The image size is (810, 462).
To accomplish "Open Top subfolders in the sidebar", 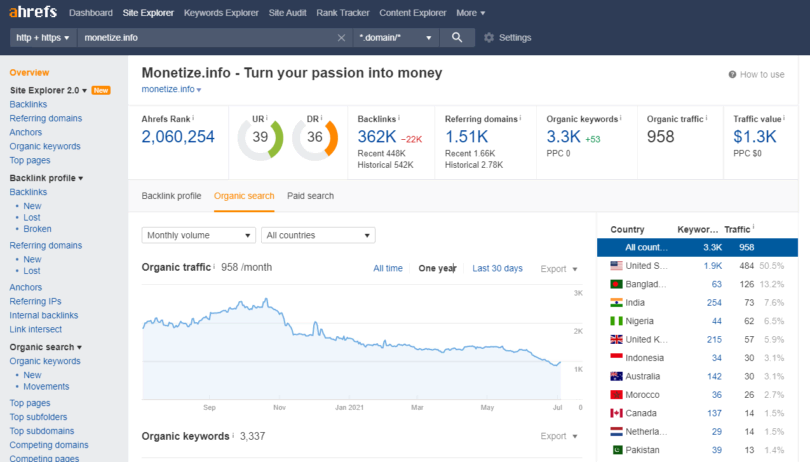I will pos(38,417).
